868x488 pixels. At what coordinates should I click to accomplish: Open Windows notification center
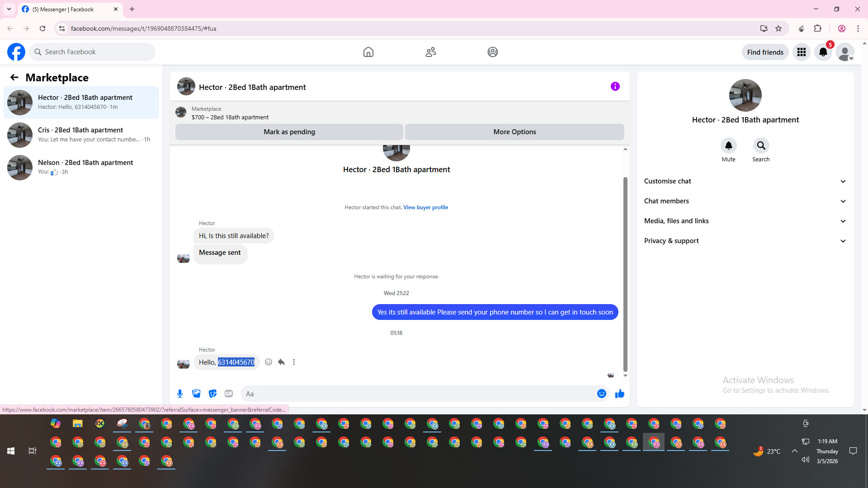[x=853, y=451]
